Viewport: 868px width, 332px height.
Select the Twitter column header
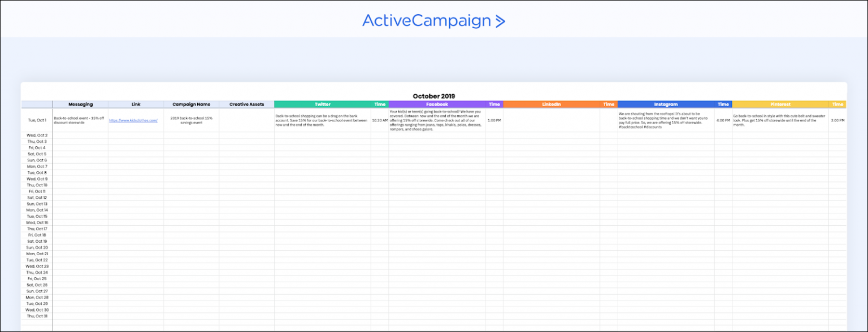pyautogui.click(x=323, y=104)
